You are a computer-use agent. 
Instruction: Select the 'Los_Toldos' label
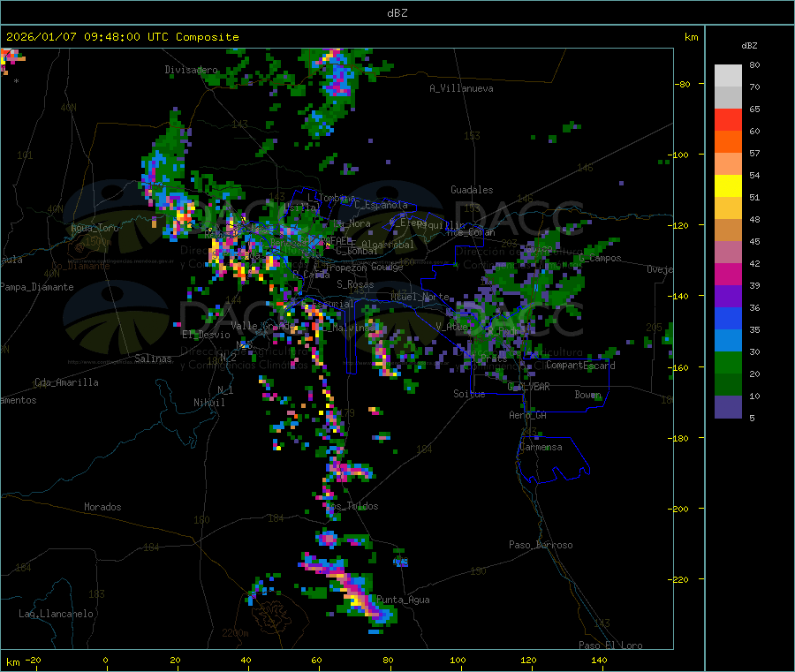pyautogui.click(x=352, y=506)
